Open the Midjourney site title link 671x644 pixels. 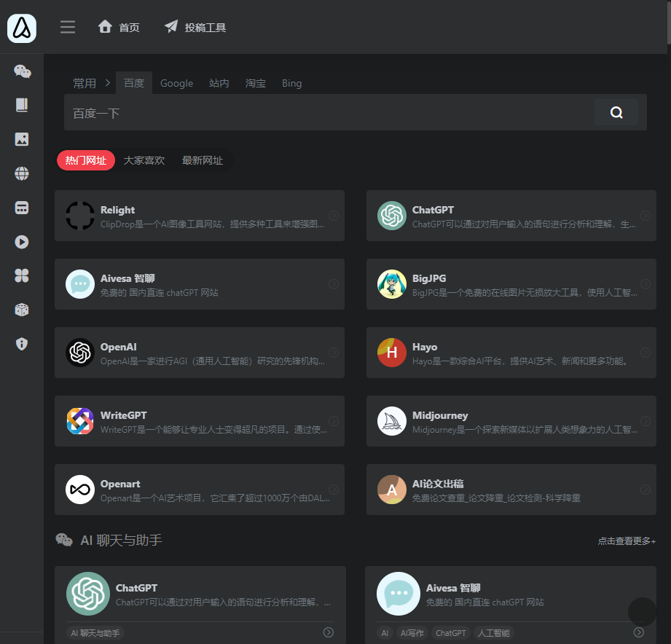(440, 415)
